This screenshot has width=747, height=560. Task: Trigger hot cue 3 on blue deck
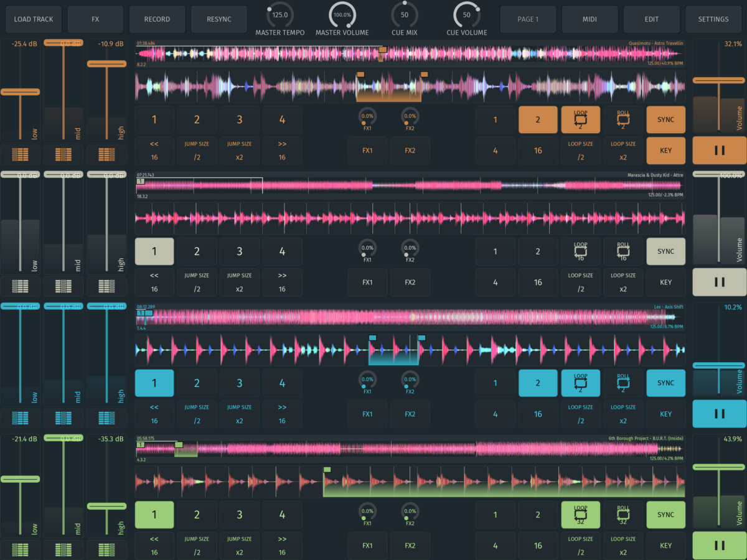pos(240,383)
